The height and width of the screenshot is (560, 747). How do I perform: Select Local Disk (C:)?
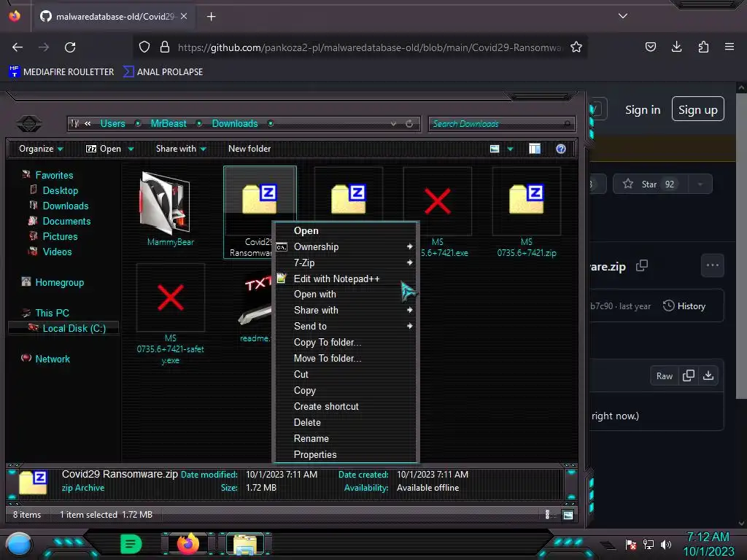(x=74, y=329)
